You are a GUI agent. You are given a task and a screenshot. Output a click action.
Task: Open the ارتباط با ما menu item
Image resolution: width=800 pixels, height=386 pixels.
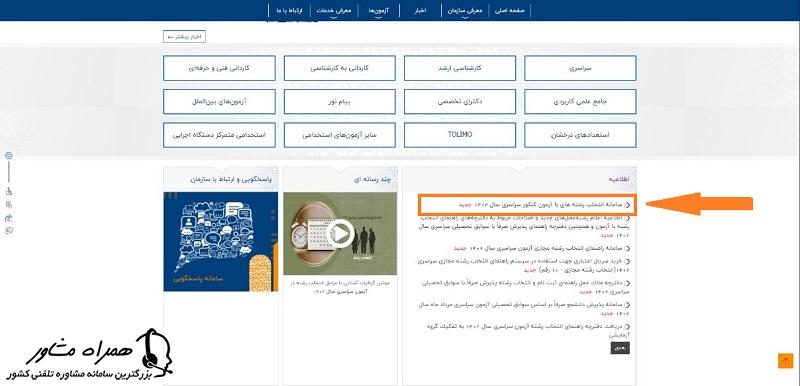[289, 11]
